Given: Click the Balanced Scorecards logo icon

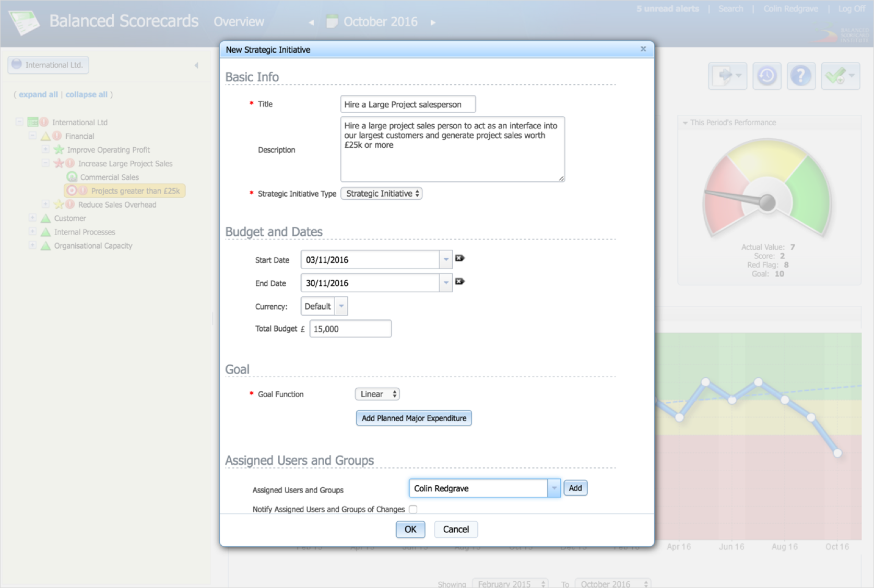Looking at the screenshot, I should 25,22.
